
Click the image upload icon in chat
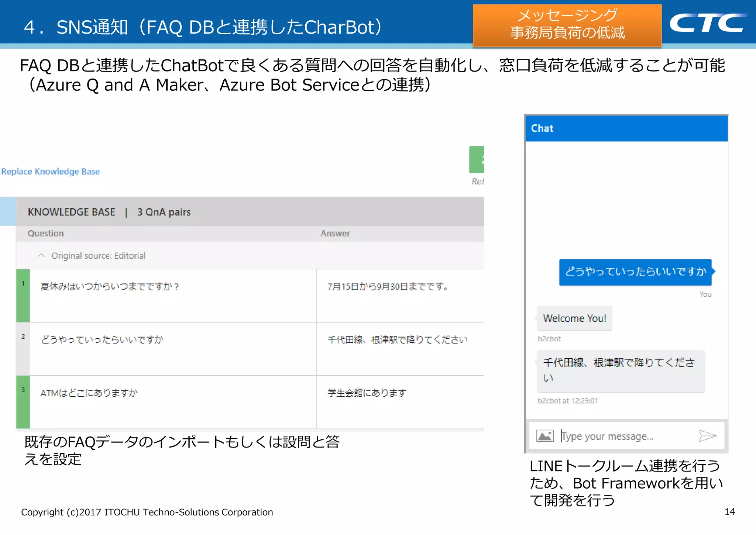point(545,436)
